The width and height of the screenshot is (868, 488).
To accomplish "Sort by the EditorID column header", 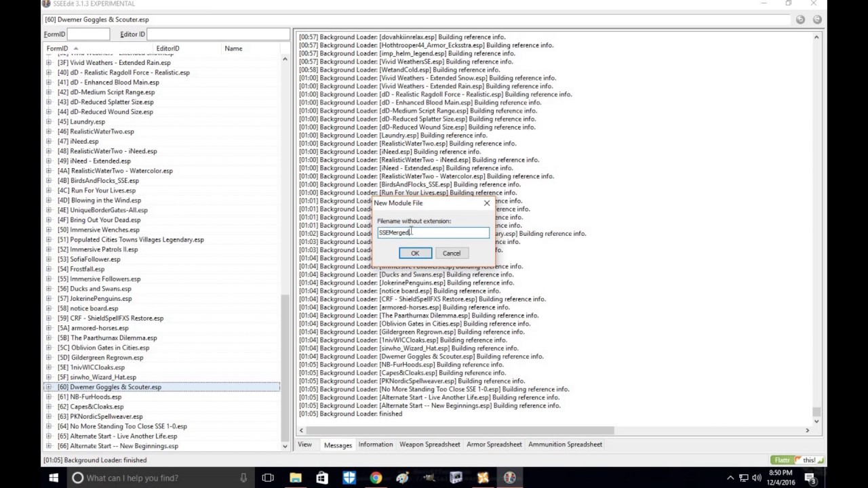I will point(168,49).
